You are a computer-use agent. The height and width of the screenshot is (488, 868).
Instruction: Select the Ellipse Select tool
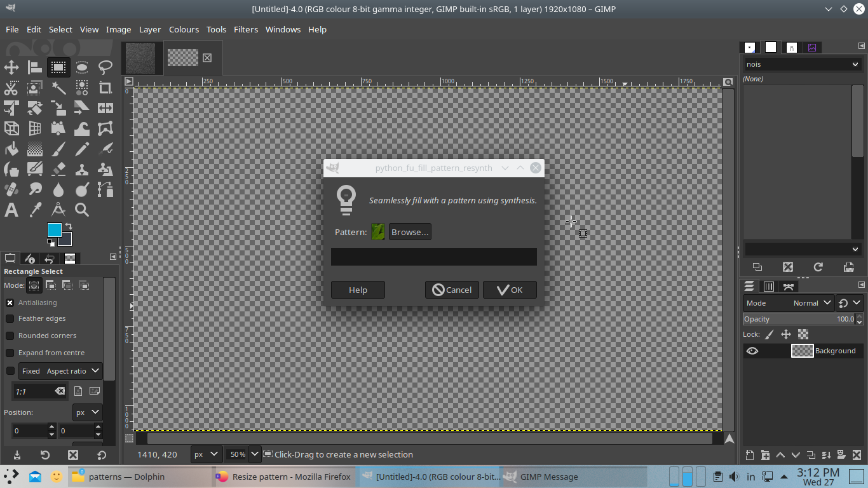(x=82, y=67)
